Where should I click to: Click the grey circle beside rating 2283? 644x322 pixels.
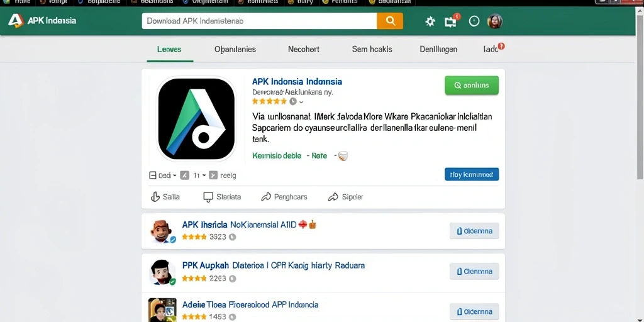tap(232, 279)
